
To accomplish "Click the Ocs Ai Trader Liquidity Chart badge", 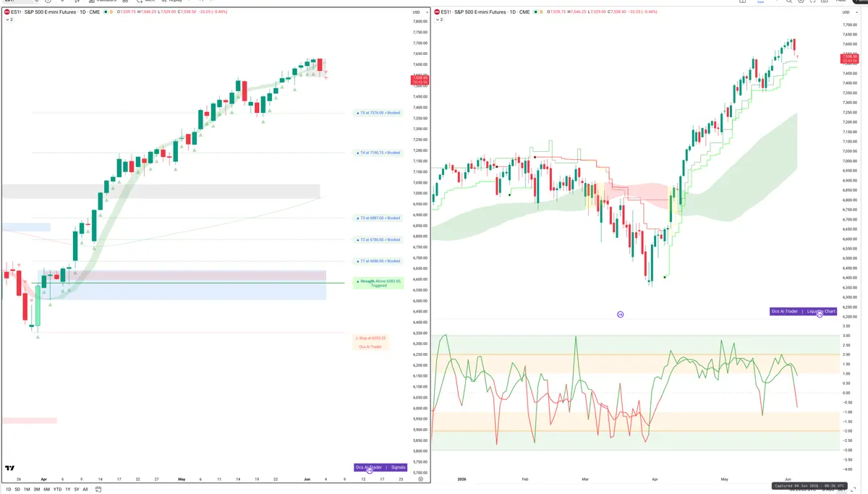I will point(803,312).
